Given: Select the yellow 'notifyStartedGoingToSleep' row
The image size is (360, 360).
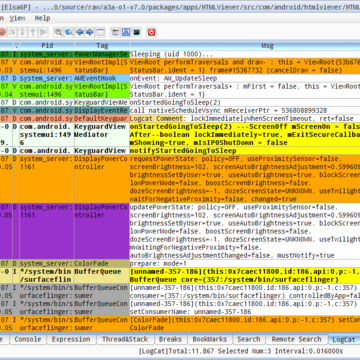Looking at the screenshot, I should [x=245, y=151].
